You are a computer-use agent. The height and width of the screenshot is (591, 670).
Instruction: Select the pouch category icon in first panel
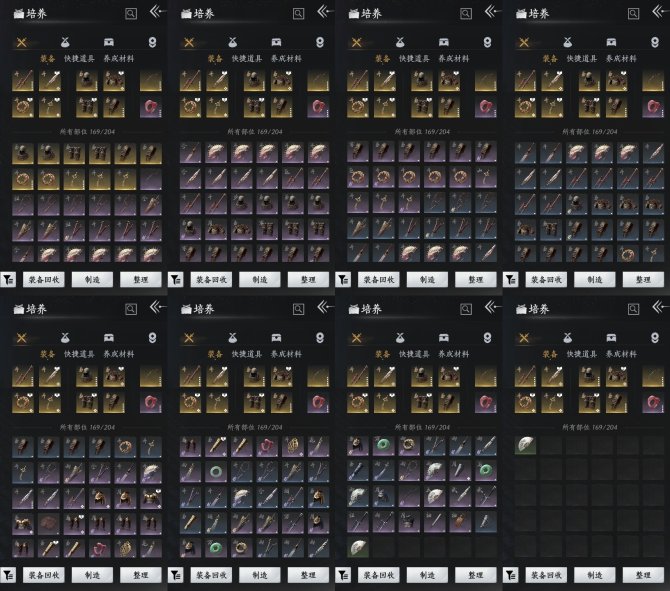[65, 42]
